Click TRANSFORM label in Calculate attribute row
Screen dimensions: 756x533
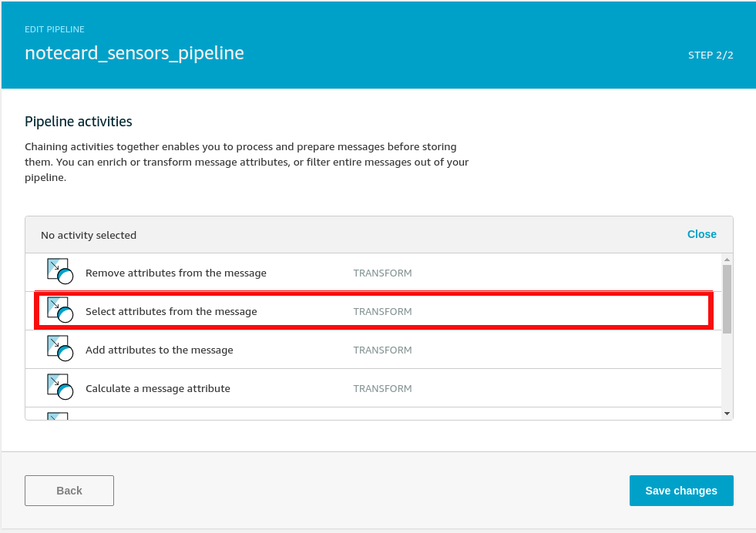coord(382,388)
